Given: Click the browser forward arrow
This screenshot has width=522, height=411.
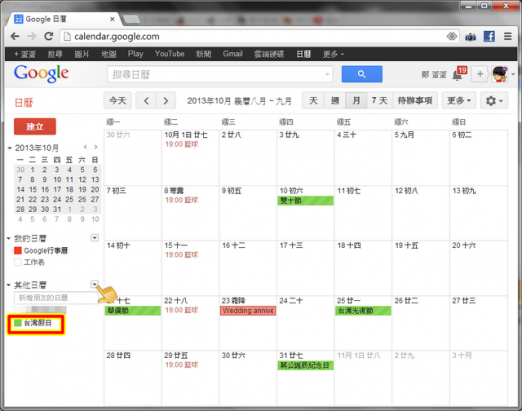Looking at the screenshot, I should click(x=32, y=36).
